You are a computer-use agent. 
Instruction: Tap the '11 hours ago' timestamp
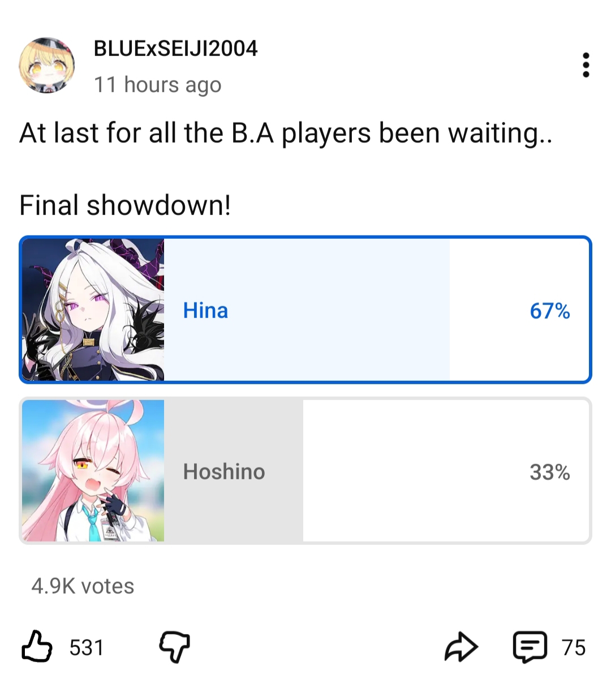(x=157, y=85)
